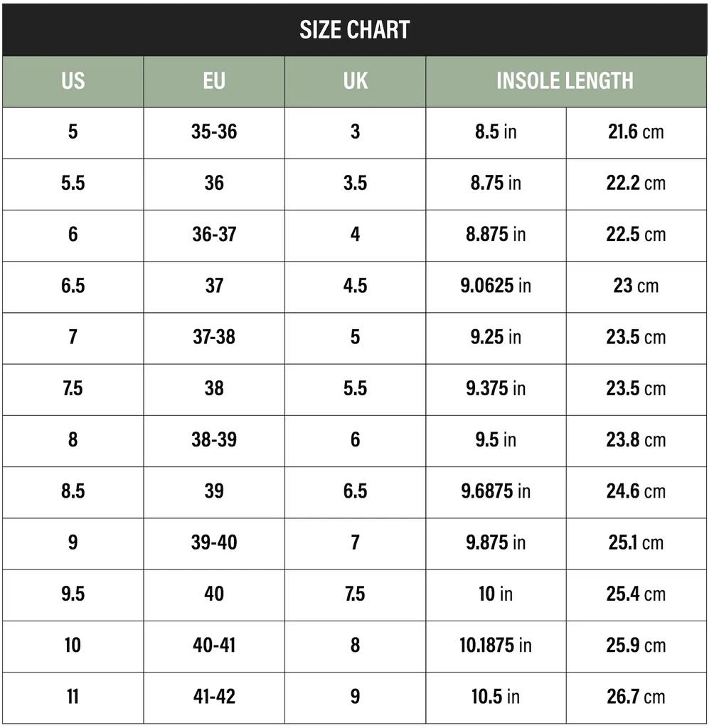Select the INSOLE LENGTH header
Viewport: 709px width, 728px height.
click(x=565, y=81)
